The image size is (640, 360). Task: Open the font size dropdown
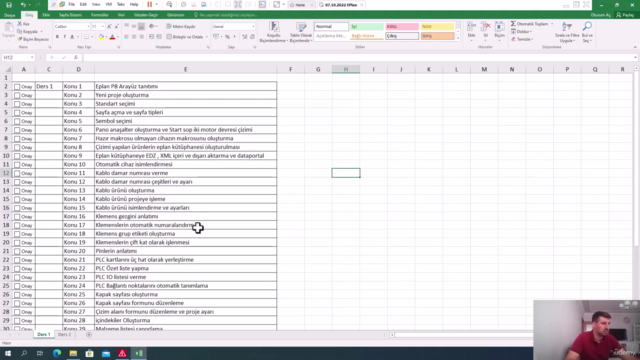pyautogui.click(x=102, y=27)
